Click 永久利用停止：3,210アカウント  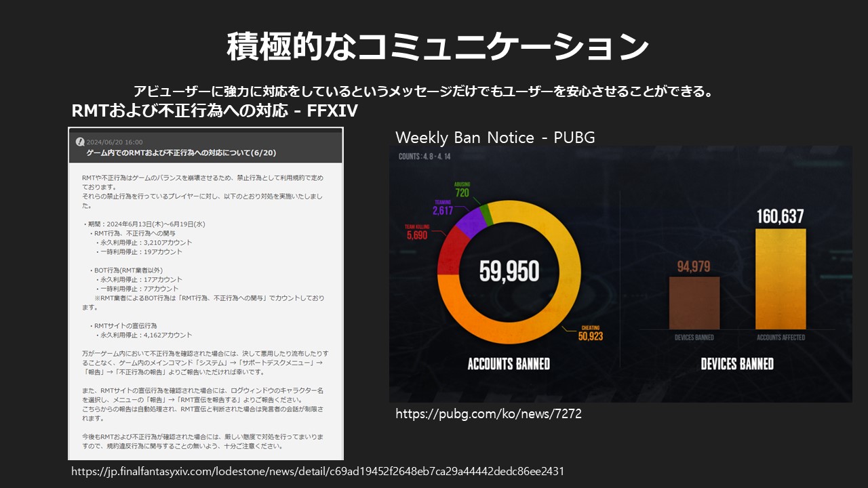click(144, 242)
